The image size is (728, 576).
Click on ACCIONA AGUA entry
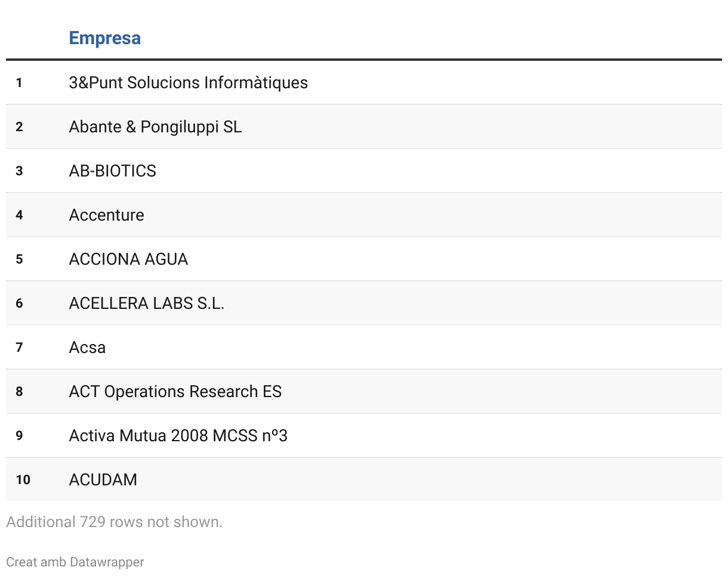128,259
